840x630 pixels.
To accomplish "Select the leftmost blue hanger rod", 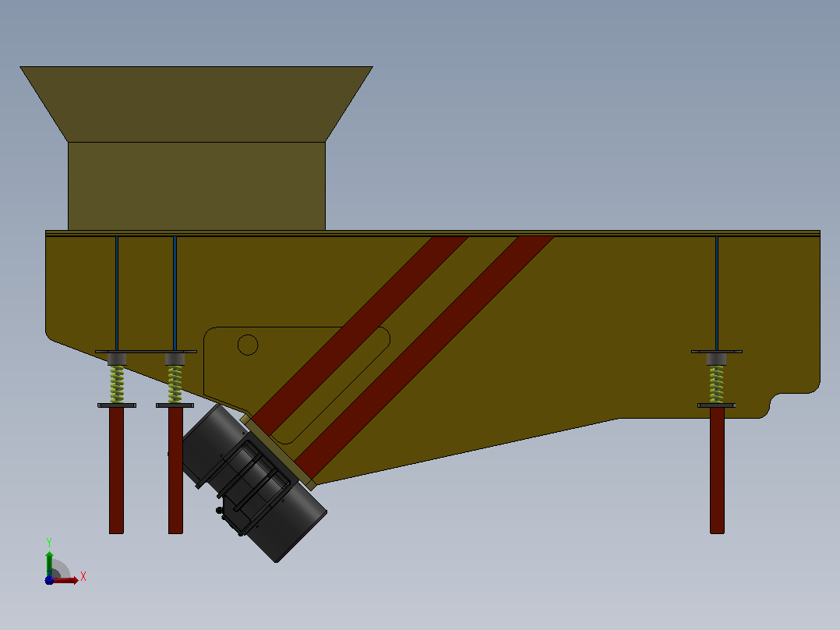I will point(117,293).
